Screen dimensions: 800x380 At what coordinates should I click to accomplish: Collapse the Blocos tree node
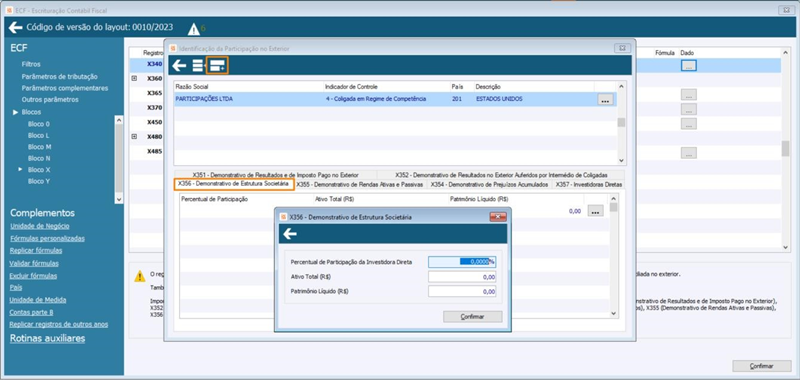coord(16,112)
